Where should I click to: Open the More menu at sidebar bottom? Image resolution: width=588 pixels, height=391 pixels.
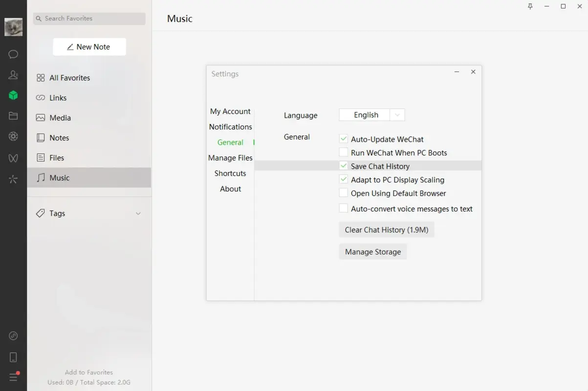[x=13, y=376]
